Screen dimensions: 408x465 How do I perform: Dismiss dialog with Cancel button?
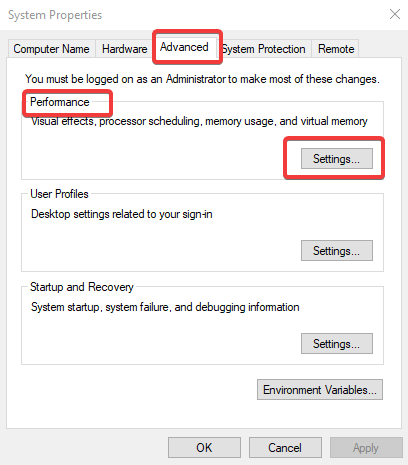[x=285, y=447]
